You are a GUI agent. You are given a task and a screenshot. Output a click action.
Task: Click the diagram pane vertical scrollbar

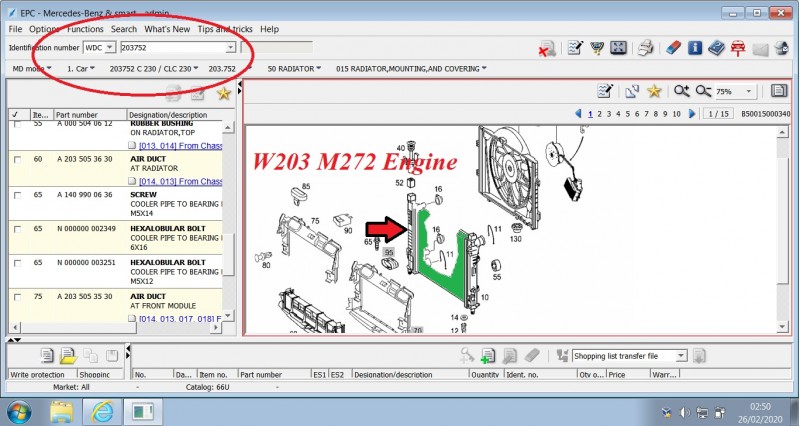tap(783, 230)
